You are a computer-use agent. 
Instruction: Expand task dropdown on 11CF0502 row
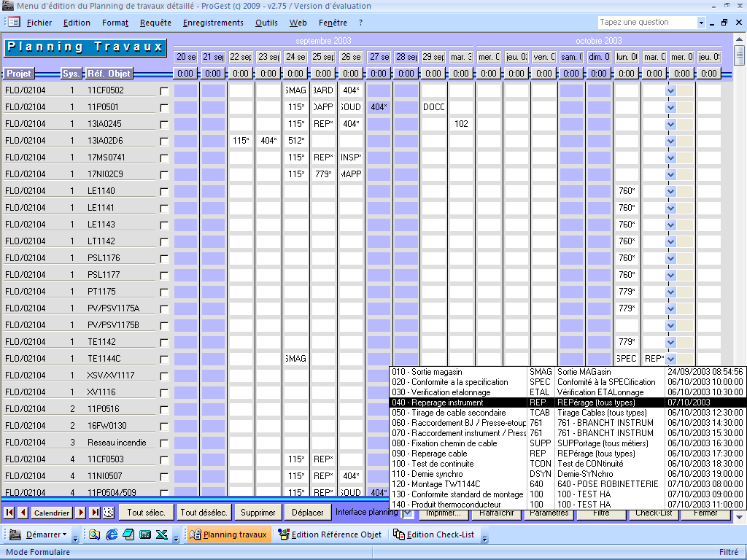click(x=671, y=91)
